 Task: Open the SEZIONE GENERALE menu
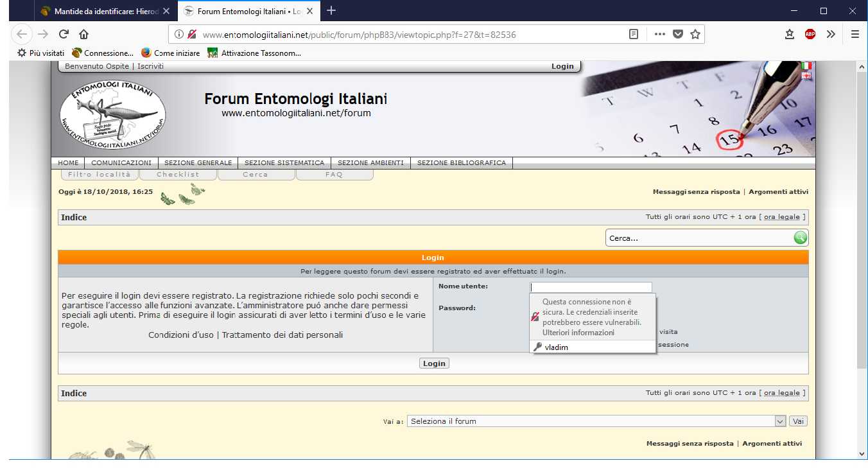198,163
